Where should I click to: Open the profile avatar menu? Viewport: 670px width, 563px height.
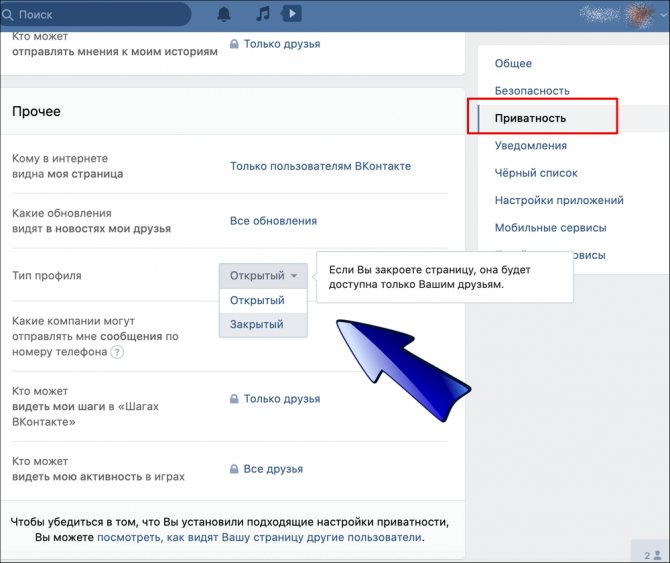click(x=640, y=15)
